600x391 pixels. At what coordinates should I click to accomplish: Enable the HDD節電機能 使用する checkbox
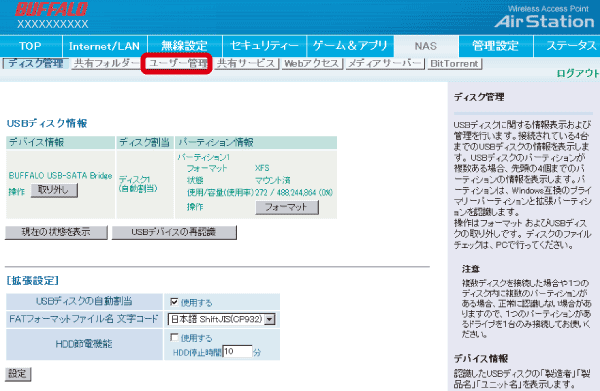174,337
